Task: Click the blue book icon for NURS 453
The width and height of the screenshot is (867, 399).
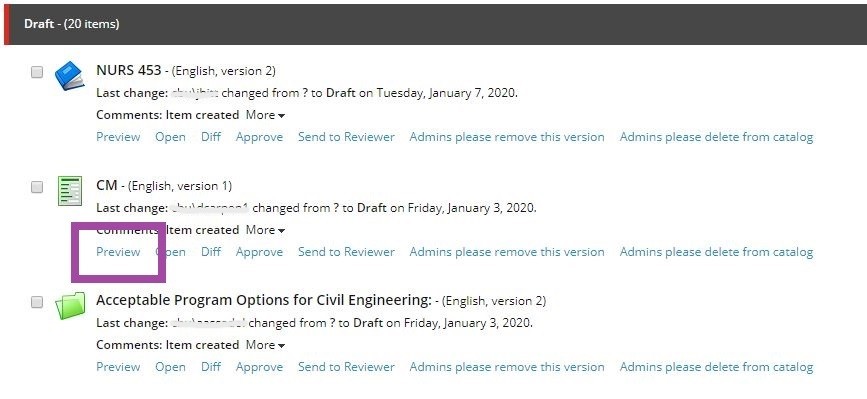Action: 70,76
